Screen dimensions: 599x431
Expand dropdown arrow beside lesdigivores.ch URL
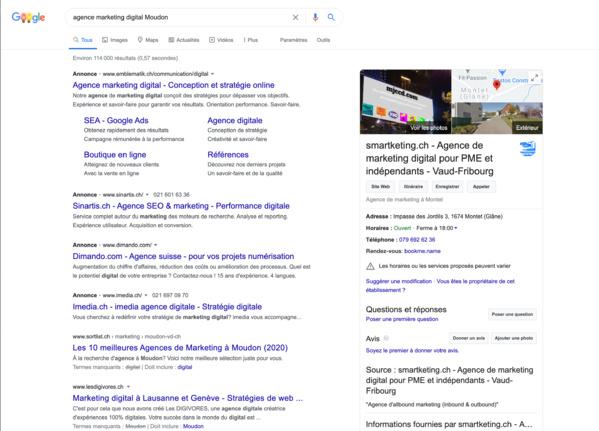pos(128,387)
